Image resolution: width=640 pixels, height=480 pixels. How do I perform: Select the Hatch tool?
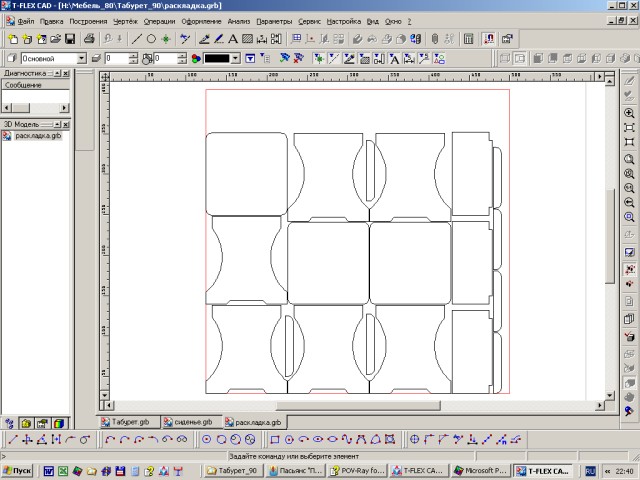tap(247, 39)
